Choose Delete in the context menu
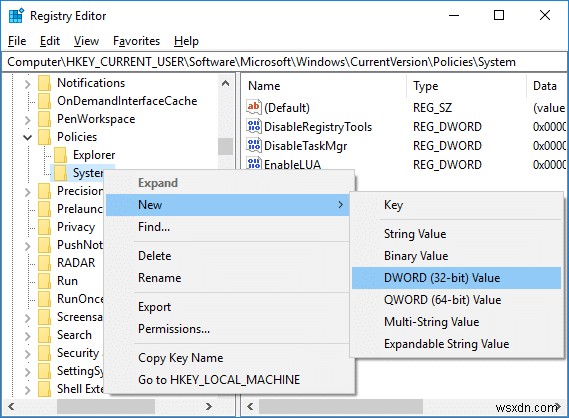 (227, 256)
